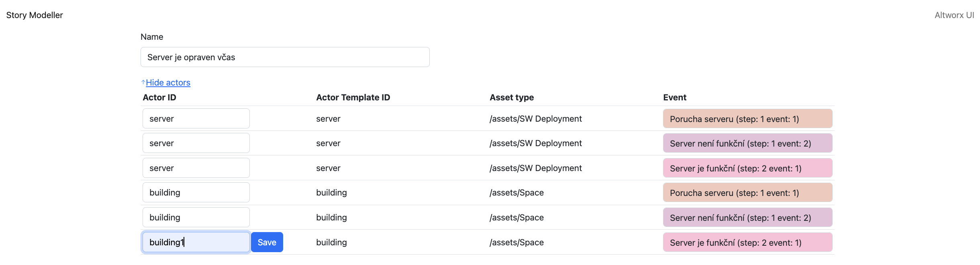This screenshot has width=980, height=265.
Task: Select Porucha serveru event badge in first server row
Action: [x=747, y=119]
